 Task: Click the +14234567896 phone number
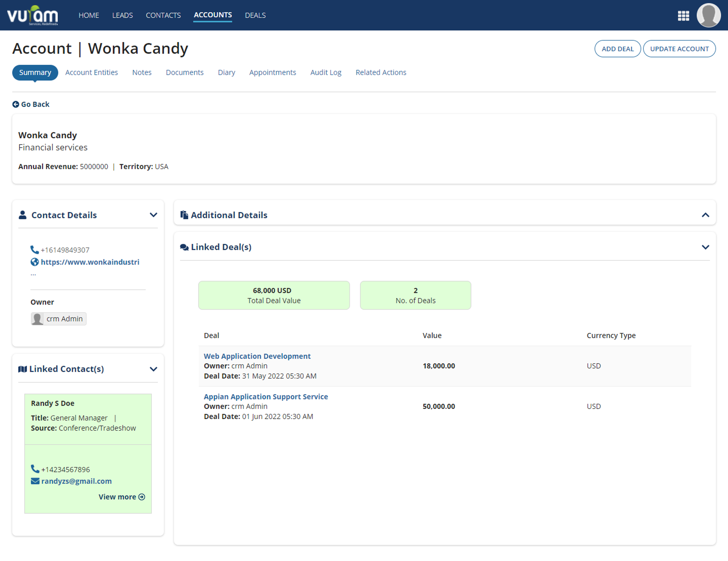pos(66,469)
